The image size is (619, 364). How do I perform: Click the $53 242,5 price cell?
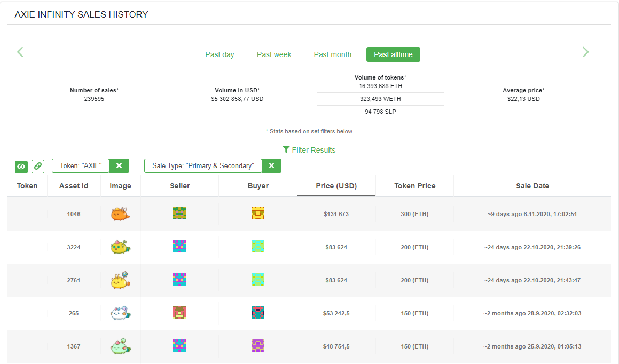336,313
